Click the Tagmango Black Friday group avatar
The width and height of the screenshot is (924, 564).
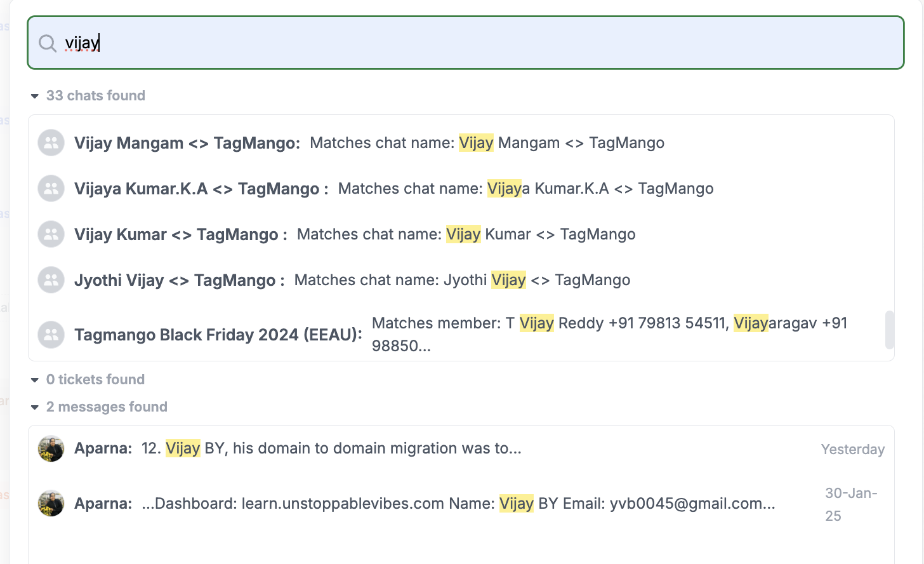coord(51,335)
